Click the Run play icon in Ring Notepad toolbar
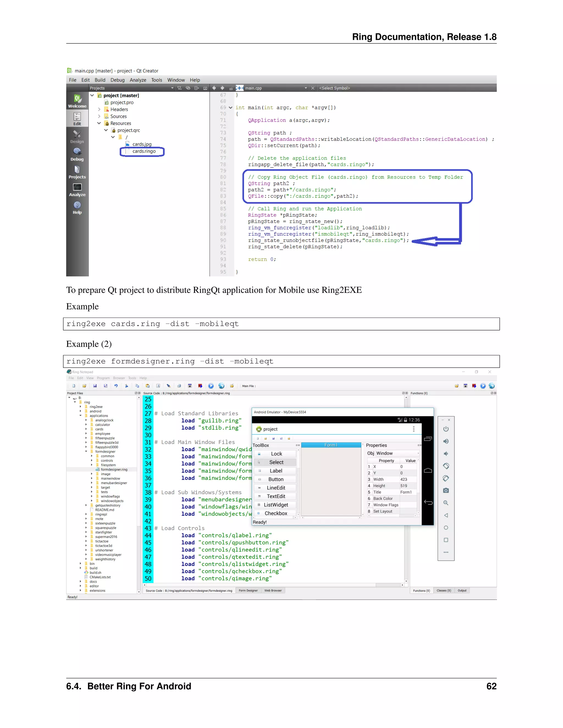Screen dimensions: 563x728 211,386
